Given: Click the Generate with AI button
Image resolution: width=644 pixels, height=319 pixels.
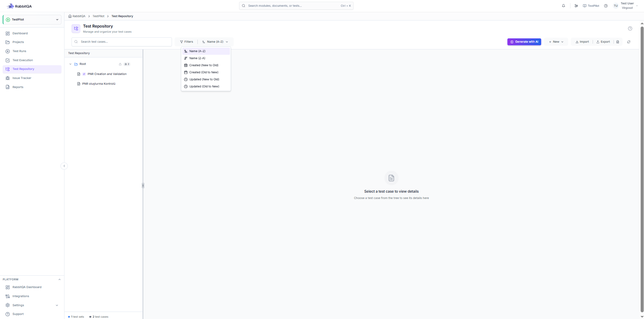Looking at the screenshot, I should pos(524,42).
